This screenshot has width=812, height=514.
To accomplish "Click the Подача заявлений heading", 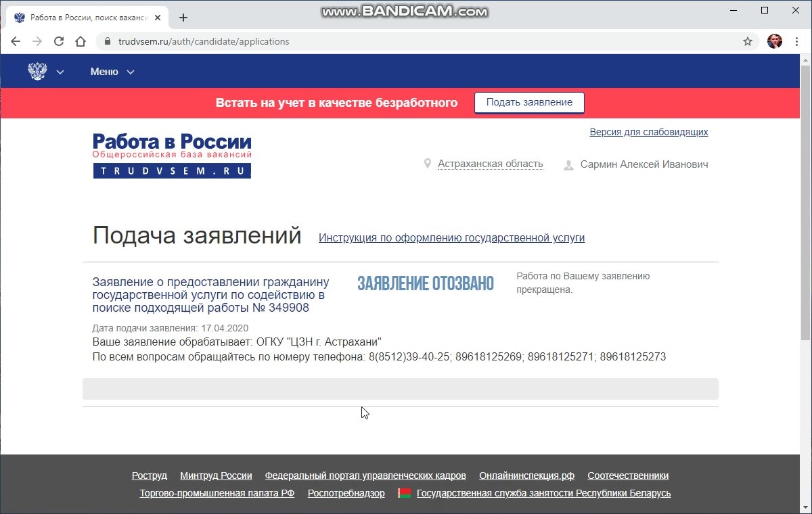I will 197,235.
